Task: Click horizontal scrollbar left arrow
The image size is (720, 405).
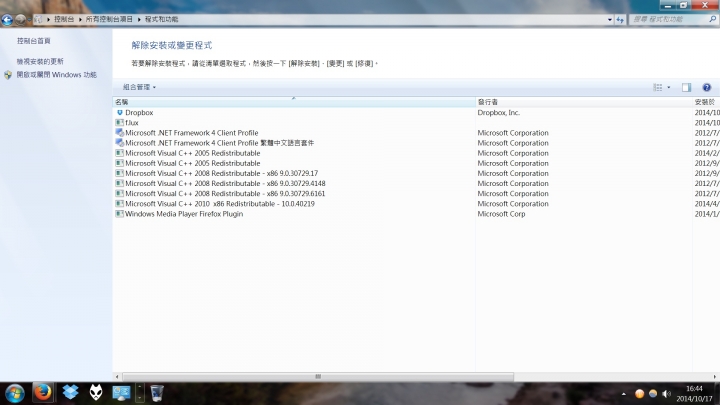Action: (117, 377)
